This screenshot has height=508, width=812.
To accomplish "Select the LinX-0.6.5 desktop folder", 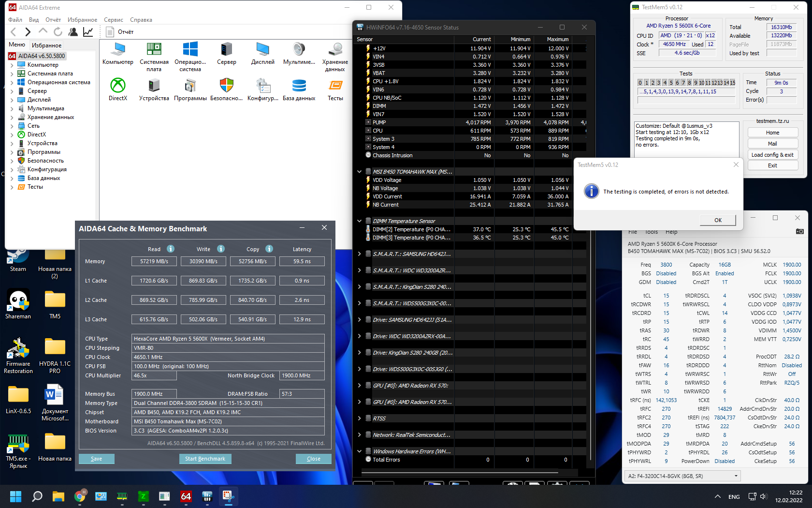I will pos(18,400).
